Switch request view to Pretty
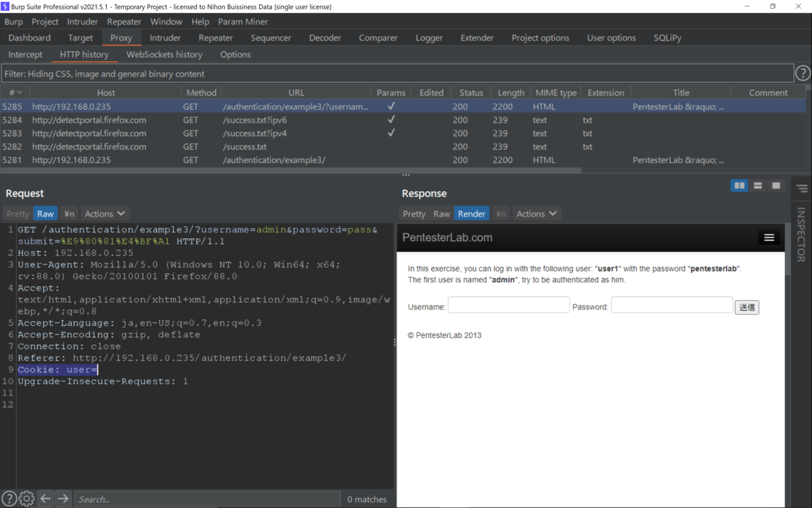 [18, 213]
